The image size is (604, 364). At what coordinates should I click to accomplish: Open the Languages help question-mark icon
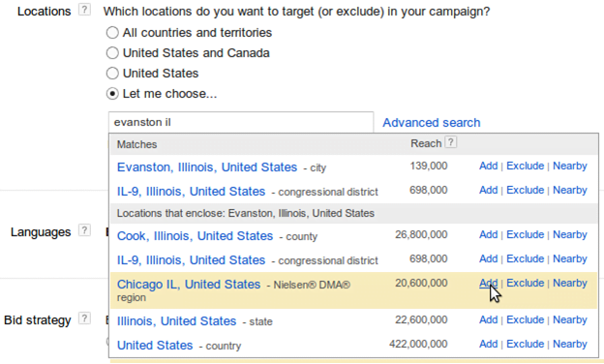84,230
